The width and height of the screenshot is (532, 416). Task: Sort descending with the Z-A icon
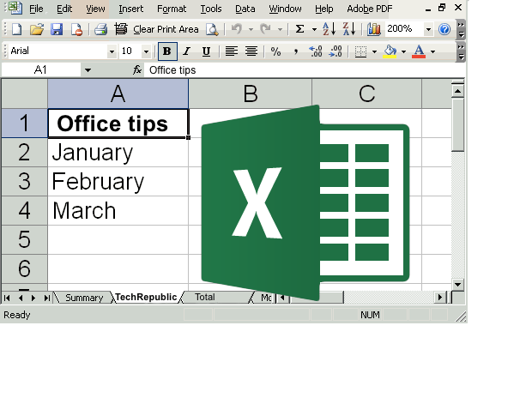pyautogui.click(x=349, y=29)
